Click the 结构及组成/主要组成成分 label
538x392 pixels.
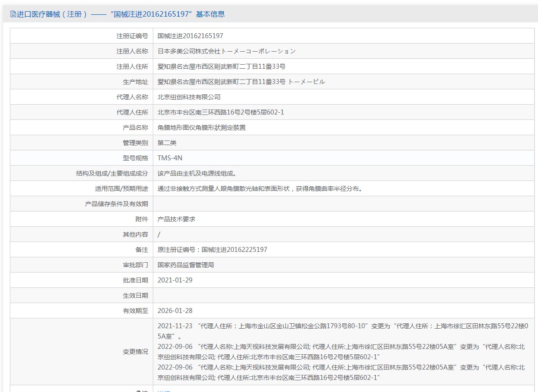(112, 173)
